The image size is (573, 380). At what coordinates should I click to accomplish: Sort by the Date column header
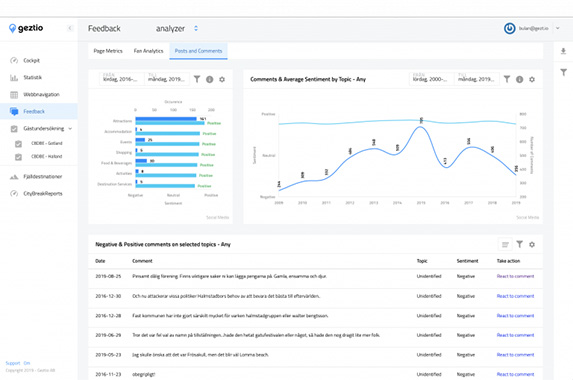point(100,261)
